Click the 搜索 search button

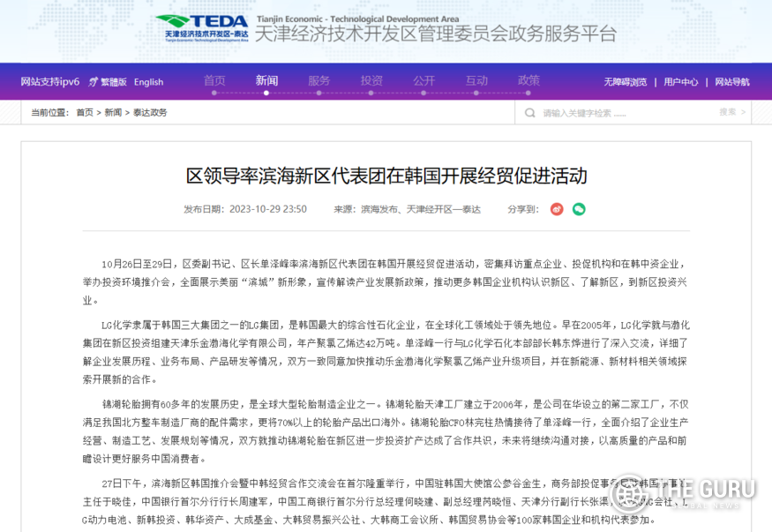pos(732,112)
